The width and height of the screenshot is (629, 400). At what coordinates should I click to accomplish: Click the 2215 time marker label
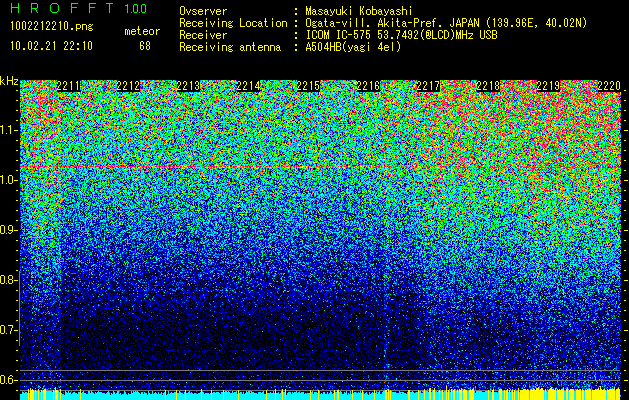tap(308, 86)
